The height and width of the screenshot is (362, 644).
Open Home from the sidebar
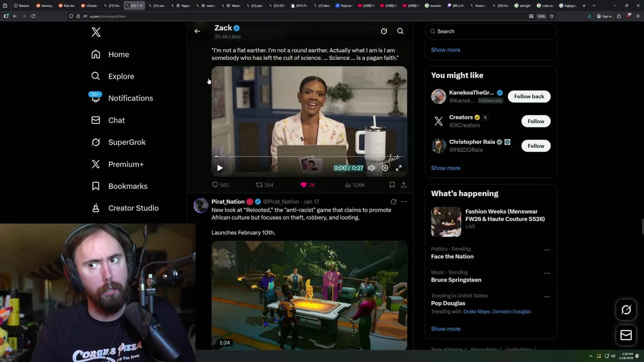110,54
